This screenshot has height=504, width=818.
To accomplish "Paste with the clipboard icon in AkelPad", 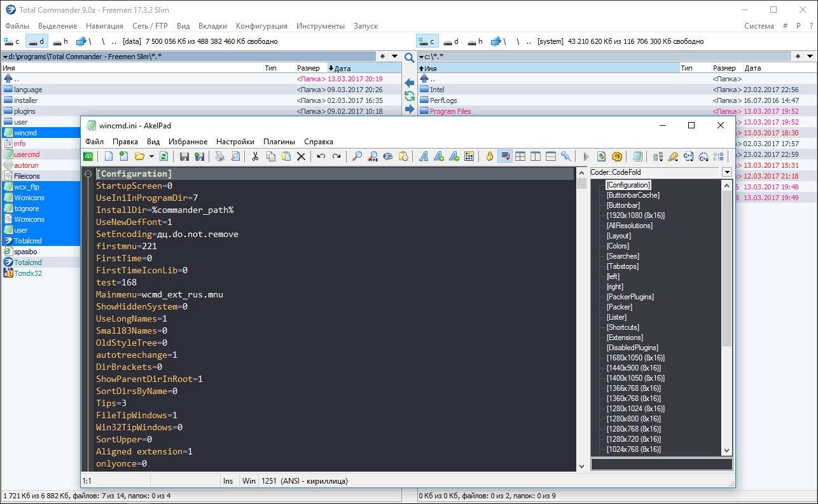I will tap(286, 156).
